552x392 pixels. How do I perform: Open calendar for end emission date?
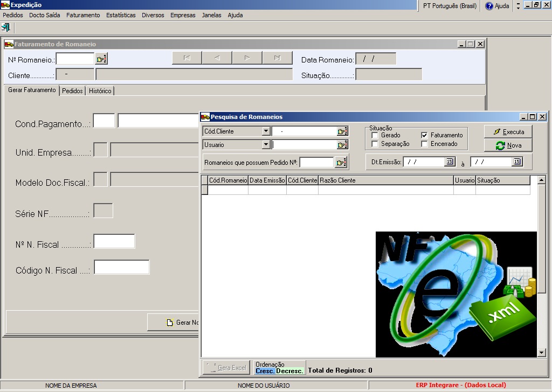[517, 162]
